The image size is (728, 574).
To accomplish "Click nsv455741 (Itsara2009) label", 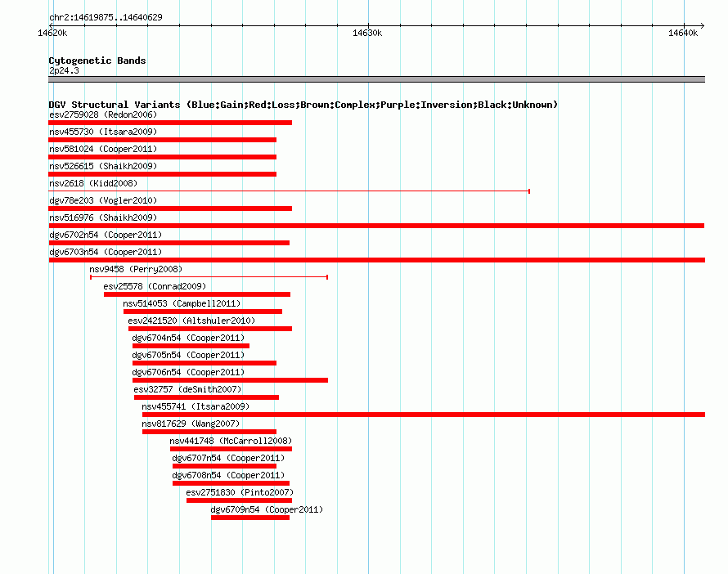I will 195,406.
